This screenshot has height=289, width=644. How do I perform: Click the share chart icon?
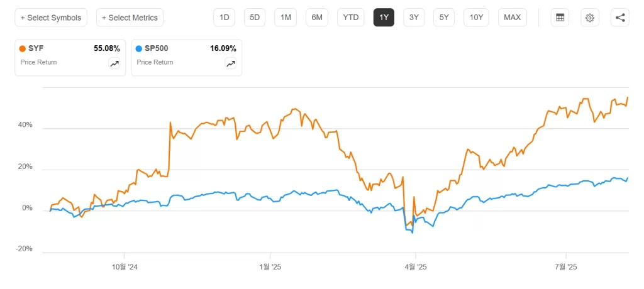point(620,18)
